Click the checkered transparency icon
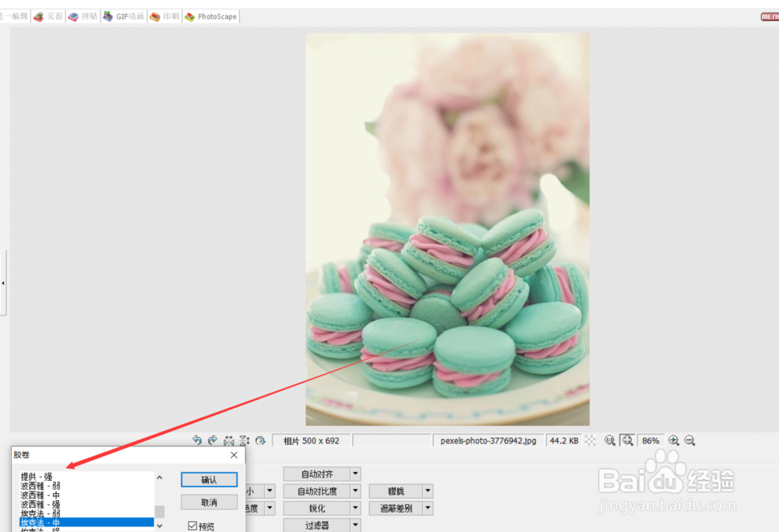779x532 pixels. coord(590,440)
